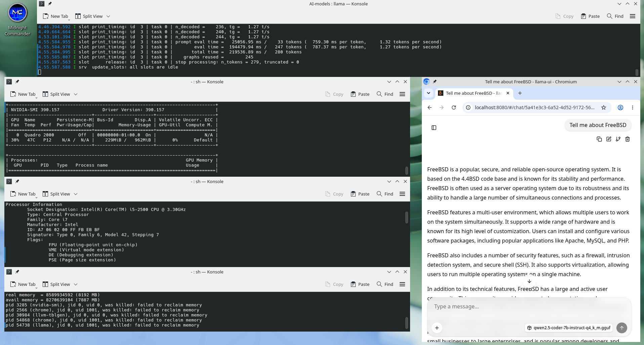This screenshot has width=644, height=345.
Task: Click Chromium back arrow
Action: tap(430, 107)
